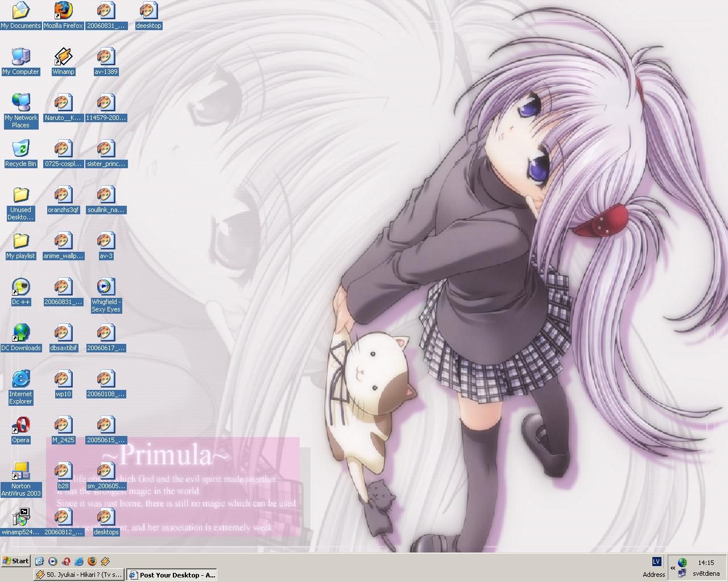728x582 pixels.
Task: Open the Norton AntiVirus 2003 shortcut
Action: (20, 479)
